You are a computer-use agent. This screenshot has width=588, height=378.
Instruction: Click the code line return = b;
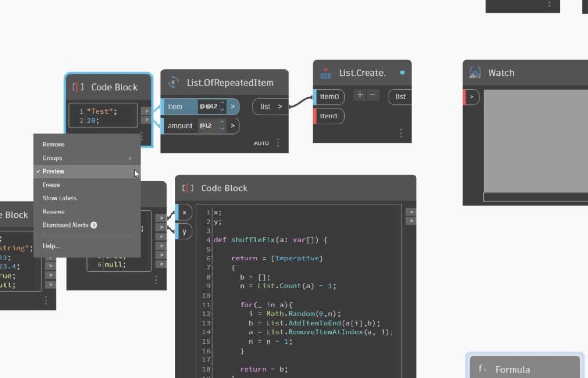click(x=264, y=369)
